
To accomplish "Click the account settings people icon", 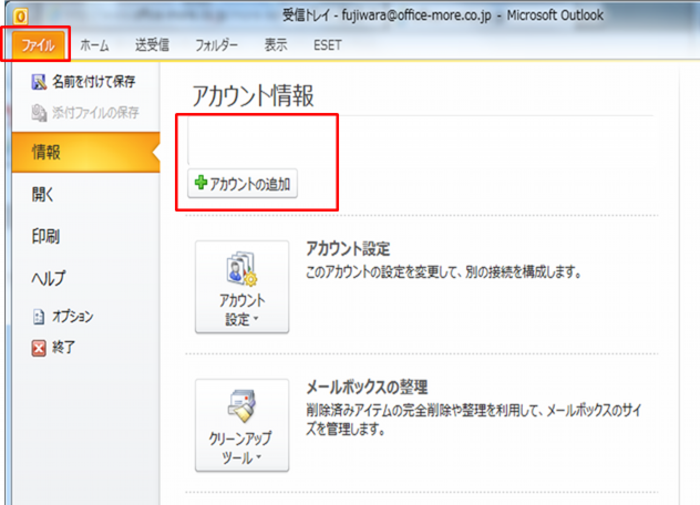I will (x=242, y=268).
